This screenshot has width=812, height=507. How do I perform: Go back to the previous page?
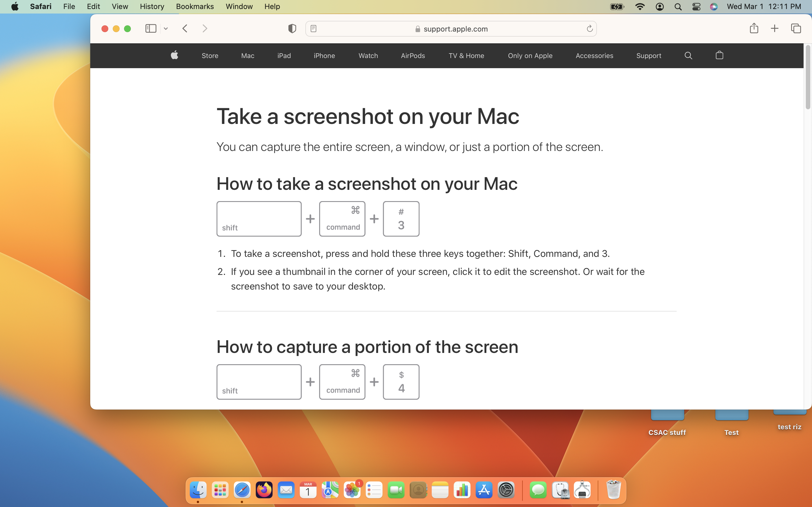pos(185,28)
